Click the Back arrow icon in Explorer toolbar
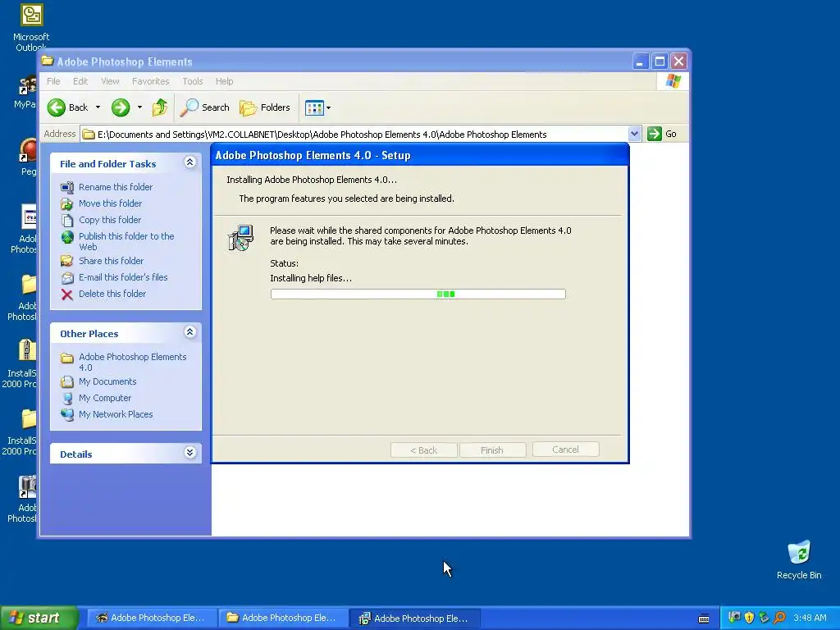 tap(57, 107)
